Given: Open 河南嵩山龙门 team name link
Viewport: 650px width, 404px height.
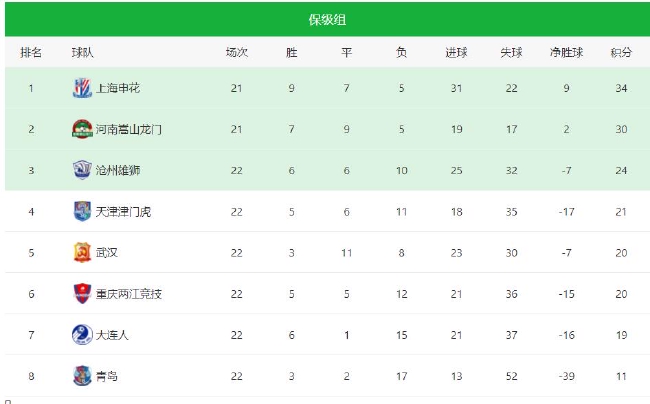Looking at the screenshot, I should [129, 129].
